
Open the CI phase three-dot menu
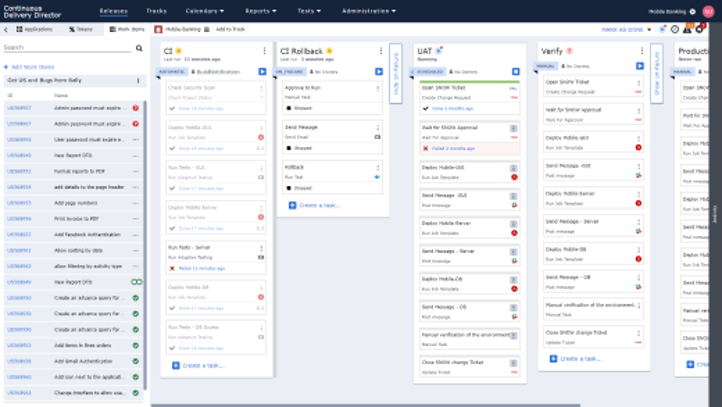(265, 51)
